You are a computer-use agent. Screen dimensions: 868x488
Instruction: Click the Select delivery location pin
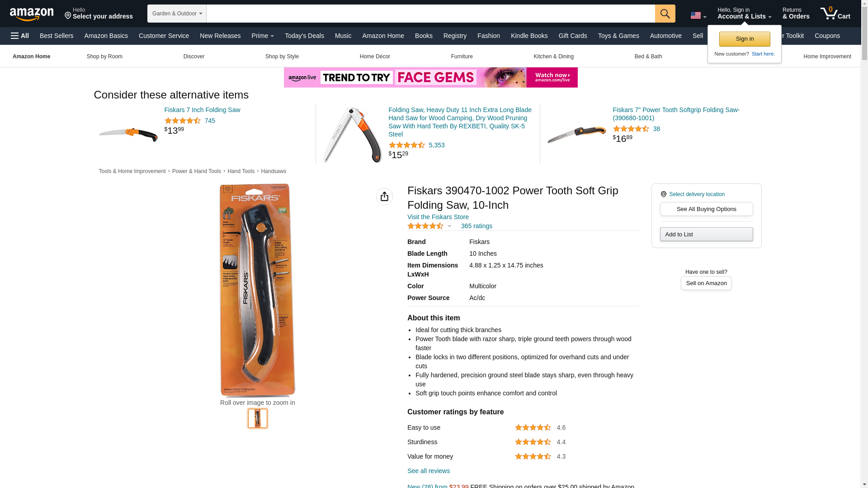pos(664,194)
